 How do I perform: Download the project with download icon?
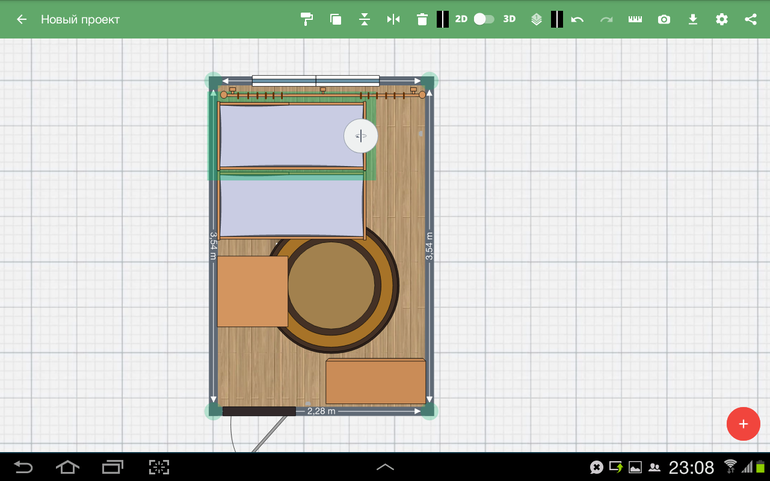click(x=693, y=19)
